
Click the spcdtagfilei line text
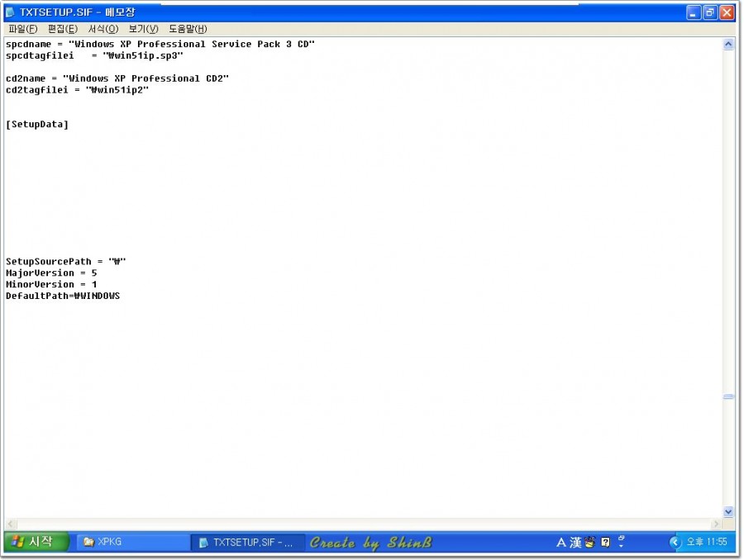[94, 55]
